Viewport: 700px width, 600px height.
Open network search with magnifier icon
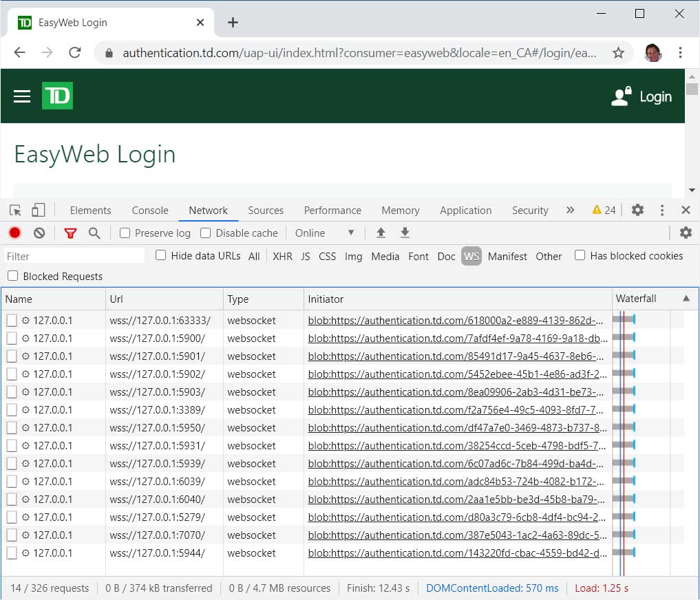pyautogui.click(x=94, y=233)
